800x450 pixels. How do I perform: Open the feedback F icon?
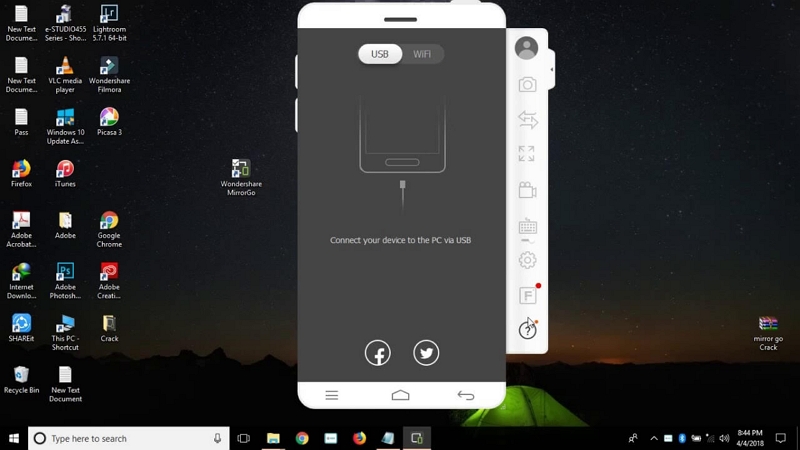[x=528, y=295]
